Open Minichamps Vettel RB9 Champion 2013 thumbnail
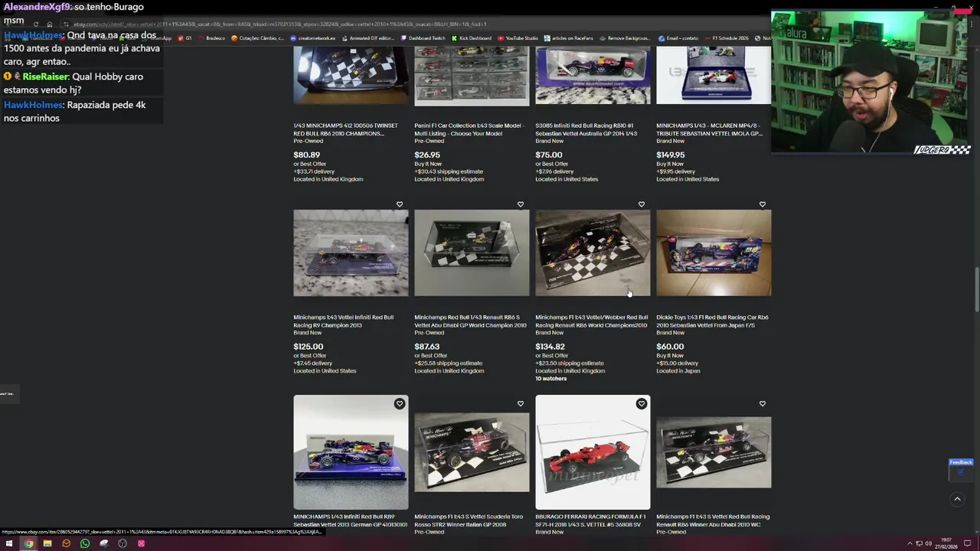Image resolution: width=980 pixels, height=551 pixels. click(x=351, y=253)
